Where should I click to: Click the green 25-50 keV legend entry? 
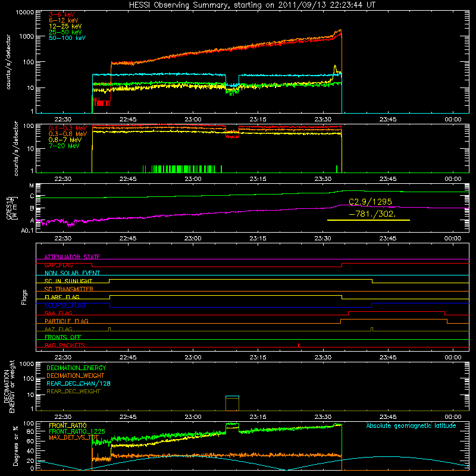pyautogui.click(x=65, y=32)
